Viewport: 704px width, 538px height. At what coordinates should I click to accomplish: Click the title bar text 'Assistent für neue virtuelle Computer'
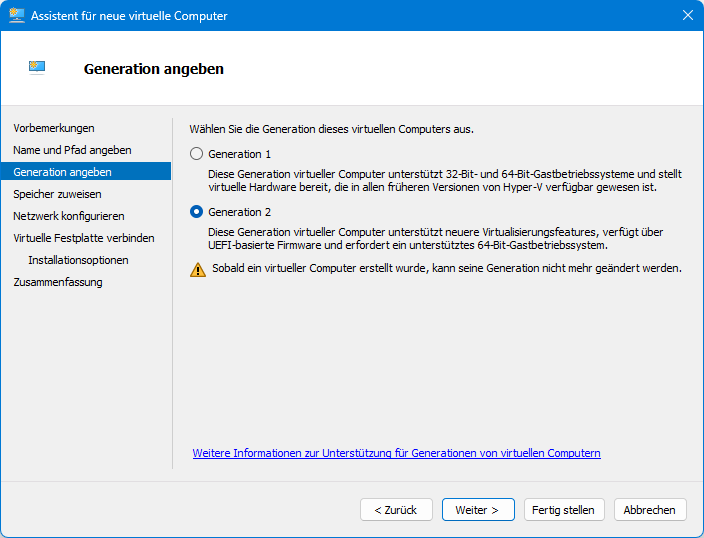[x=131, y=16]
